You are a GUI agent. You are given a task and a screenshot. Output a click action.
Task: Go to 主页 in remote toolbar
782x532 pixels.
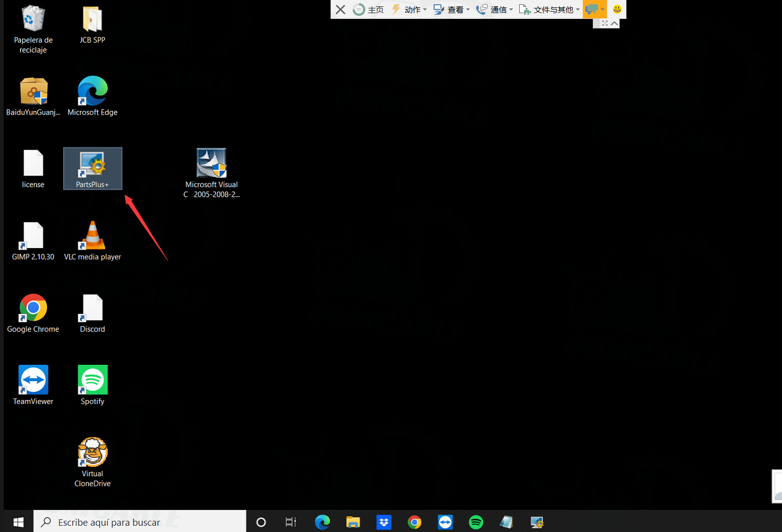click(x=368, y=9)
